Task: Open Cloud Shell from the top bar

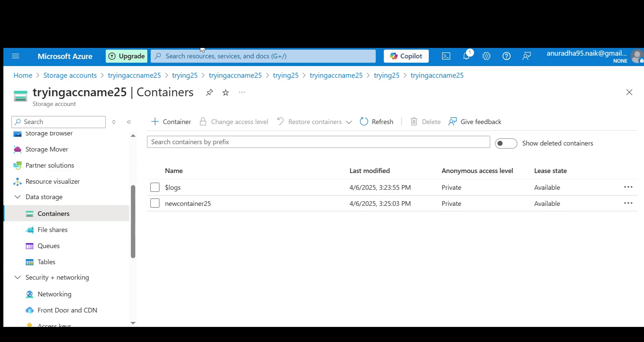Action: pos(446,56)
